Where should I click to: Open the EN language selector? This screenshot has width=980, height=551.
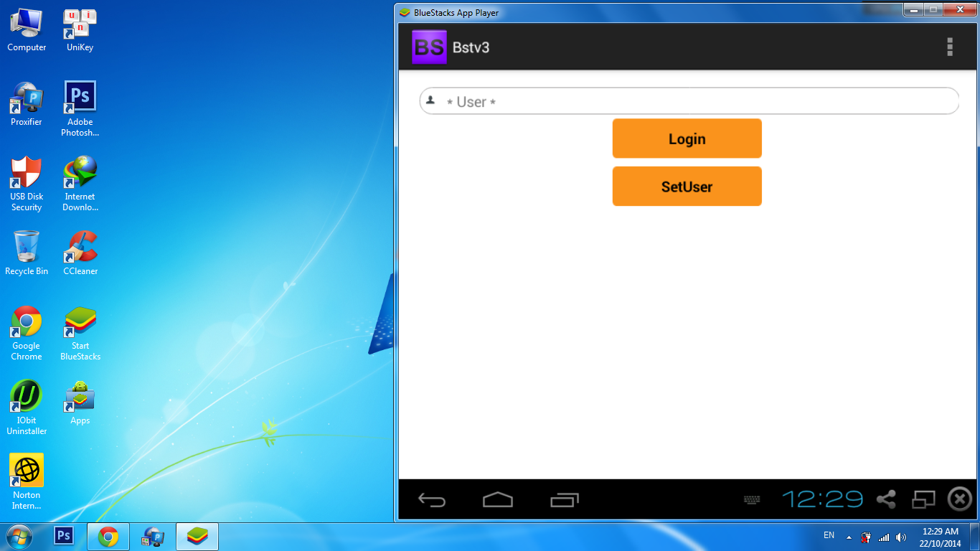click(x=829, y=535)
